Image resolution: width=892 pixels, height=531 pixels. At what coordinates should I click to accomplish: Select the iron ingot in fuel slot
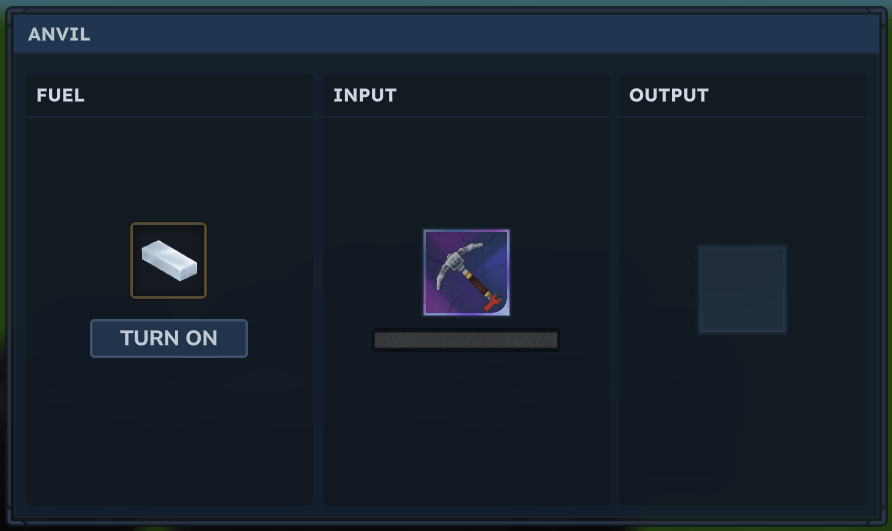point(169,261)
